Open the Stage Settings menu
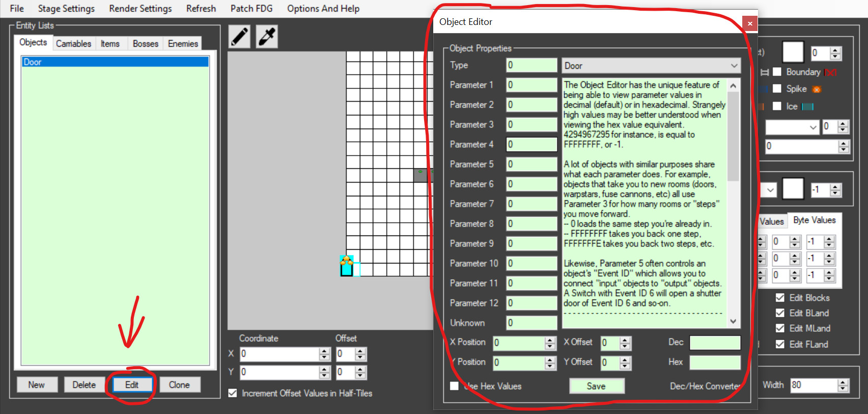This screenshot has height=414, width=868. click(x=66, y=9)
